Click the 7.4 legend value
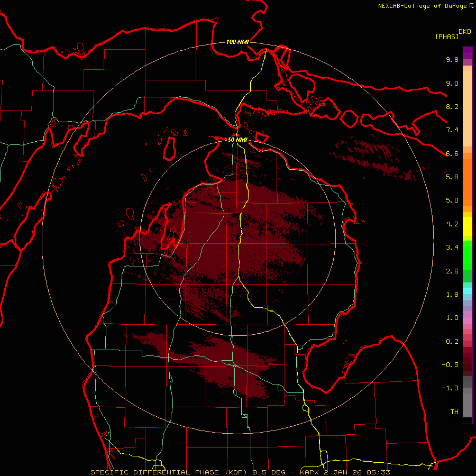The image size is (476, 476). click(x=452, y=130)
